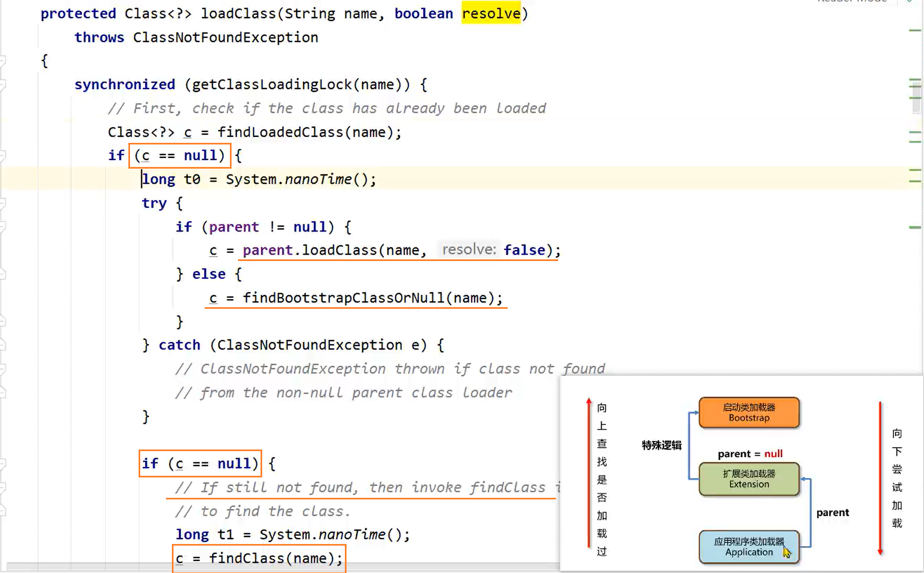The height and width of the screenshot is (573, 924).
Task: Click the 'to find the class.' comment
Action: tap(263, 511)
